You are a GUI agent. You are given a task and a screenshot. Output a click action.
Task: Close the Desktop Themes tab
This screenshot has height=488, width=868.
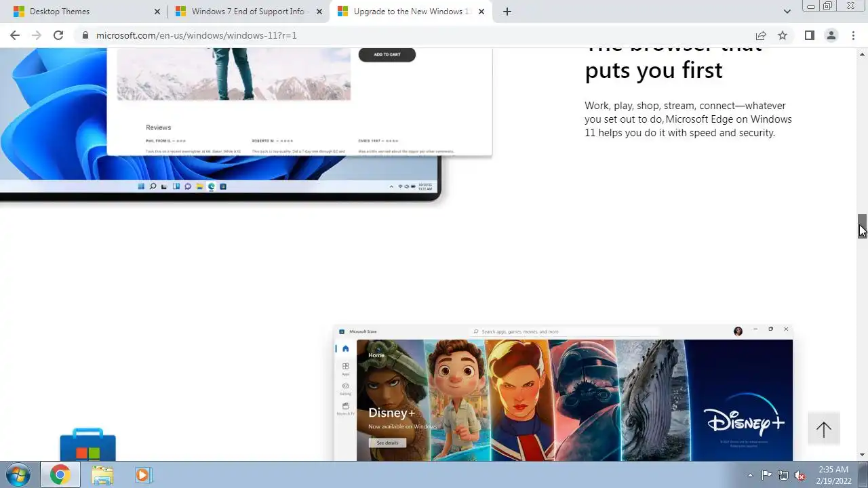[x=157, y=12]
